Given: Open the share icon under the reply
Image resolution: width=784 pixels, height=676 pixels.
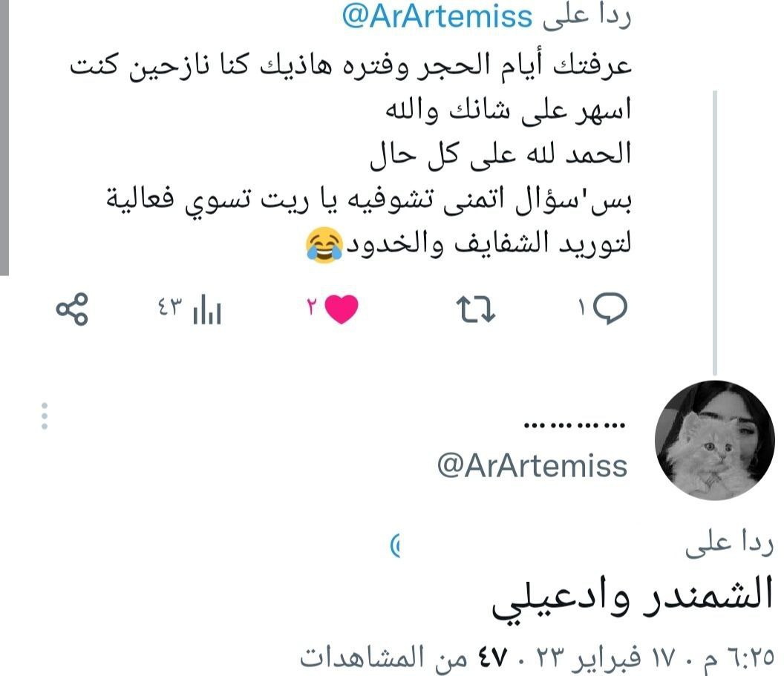Looking at the screenshot, I should click(72, 309).
